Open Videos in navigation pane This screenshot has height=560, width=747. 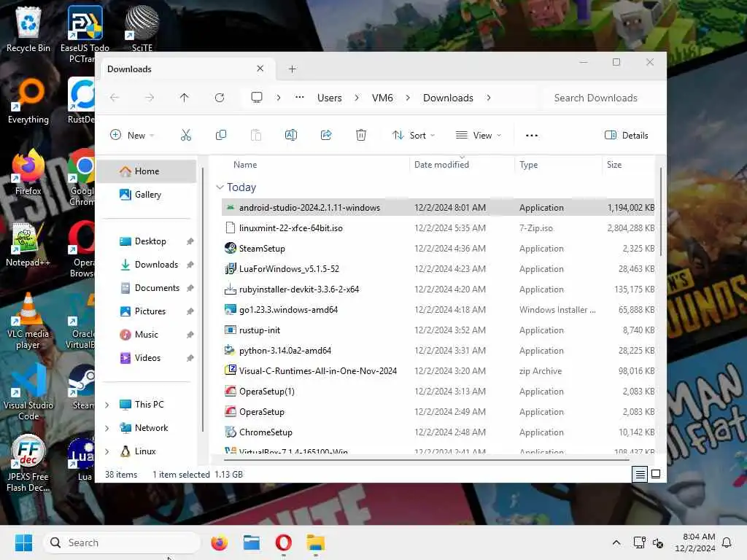click(x=147, y=358)
